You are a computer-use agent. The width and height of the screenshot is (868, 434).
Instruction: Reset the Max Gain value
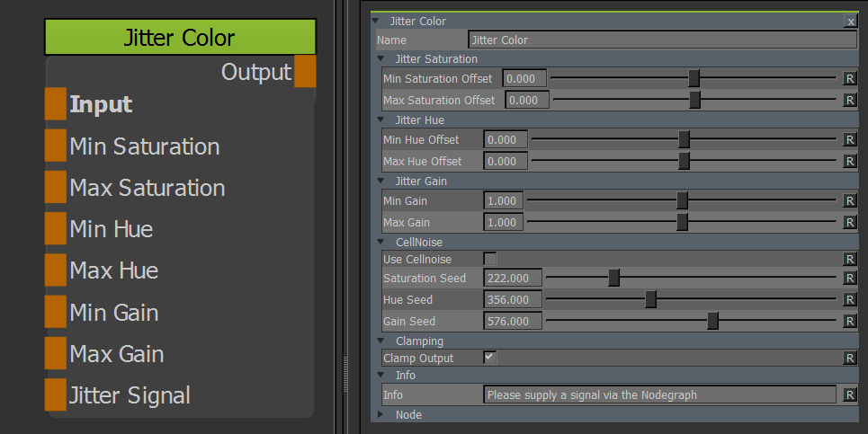click(x=849, y=222)
